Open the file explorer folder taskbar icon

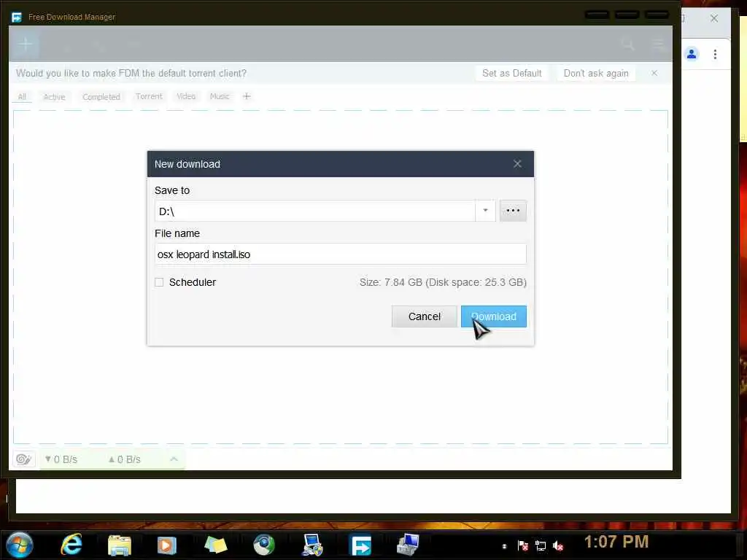[120, 545]
